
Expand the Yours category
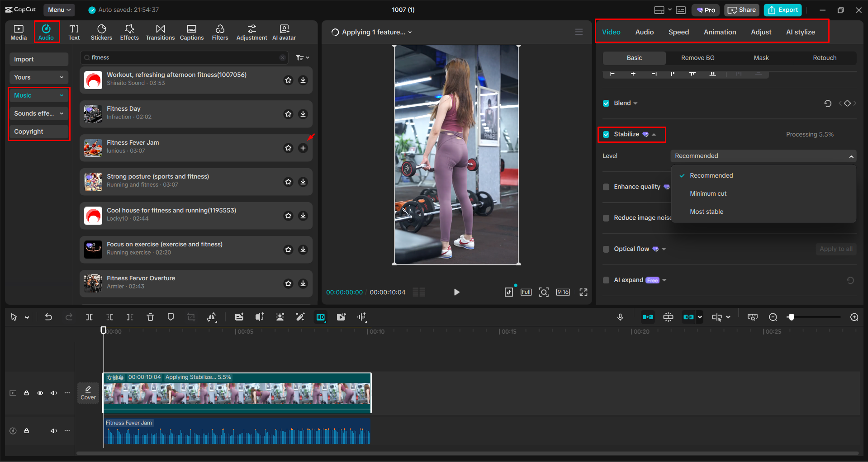(x=39, y=77)
